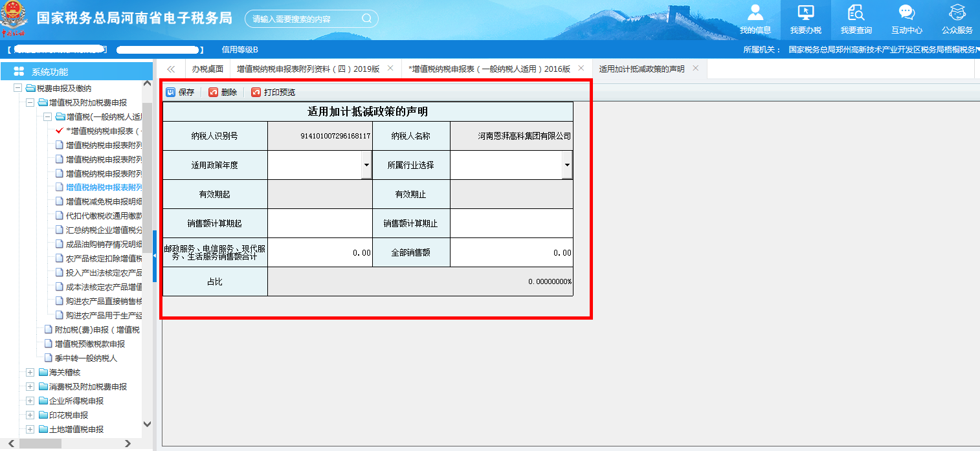980x451 pixels.
Task: Open the 所属行业选择 dropdown
Action: coord(567,165)
